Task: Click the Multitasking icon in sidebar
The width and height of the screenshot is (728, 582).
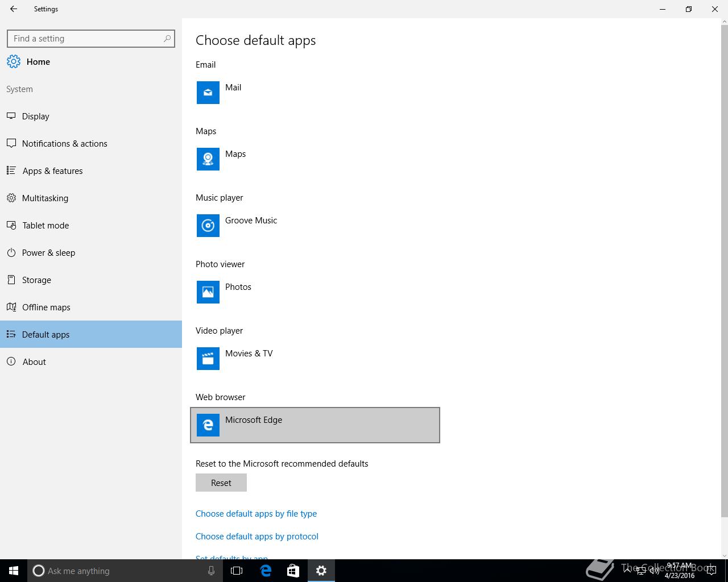Action: (11, 198)
